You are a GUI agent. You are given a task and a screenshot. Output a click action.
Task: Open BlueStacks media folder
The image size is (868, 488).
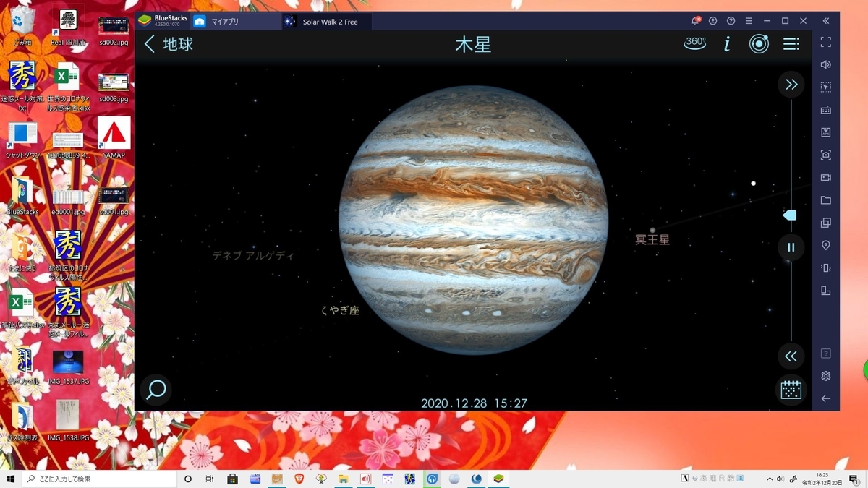pos(825,200)
